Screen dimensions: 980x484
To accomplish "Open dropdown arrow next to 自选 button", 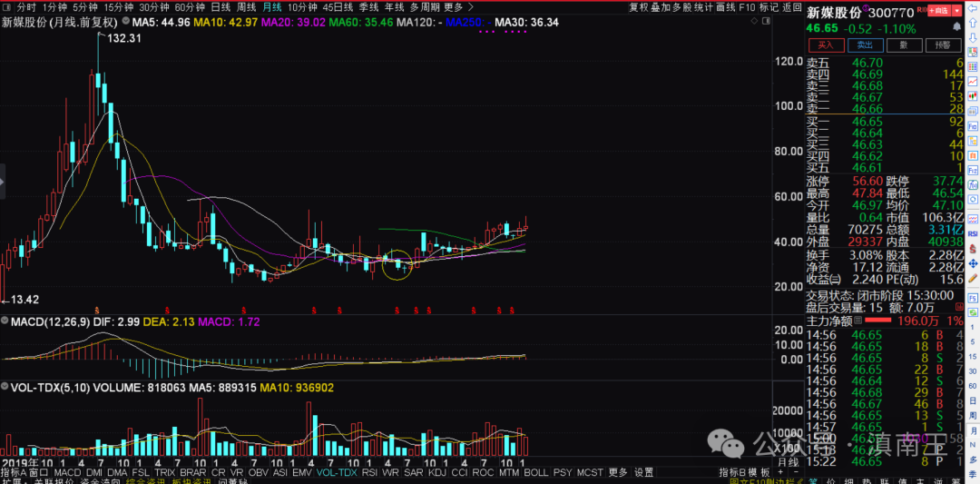I will point(957,11).
